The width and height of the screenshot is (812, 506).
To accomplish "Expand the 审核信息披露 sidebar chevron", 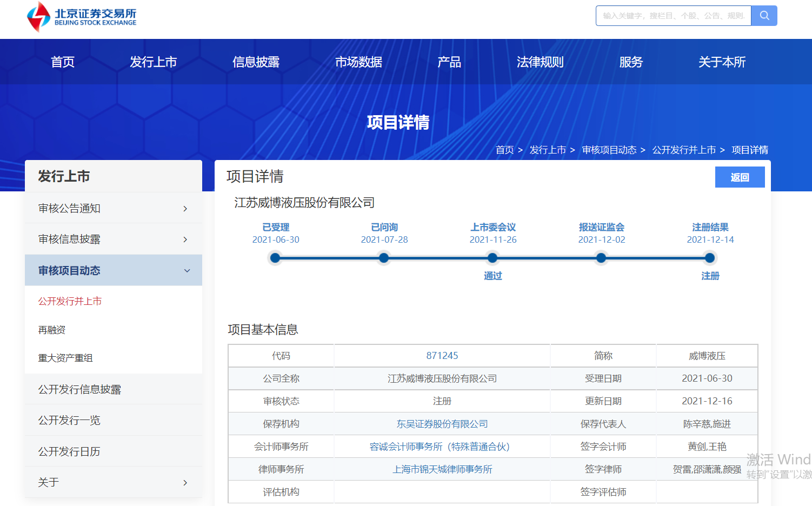I will (x=185, y=239).
